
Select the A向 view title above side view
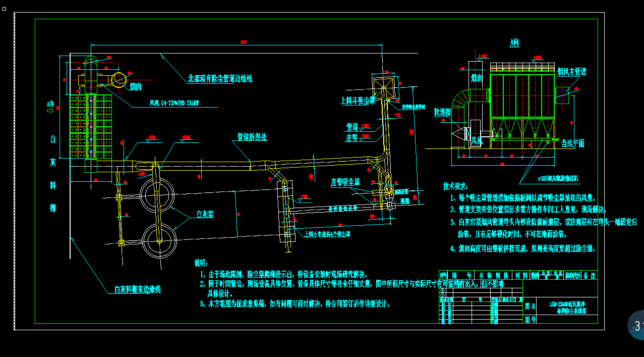click(x=513, y=43)
